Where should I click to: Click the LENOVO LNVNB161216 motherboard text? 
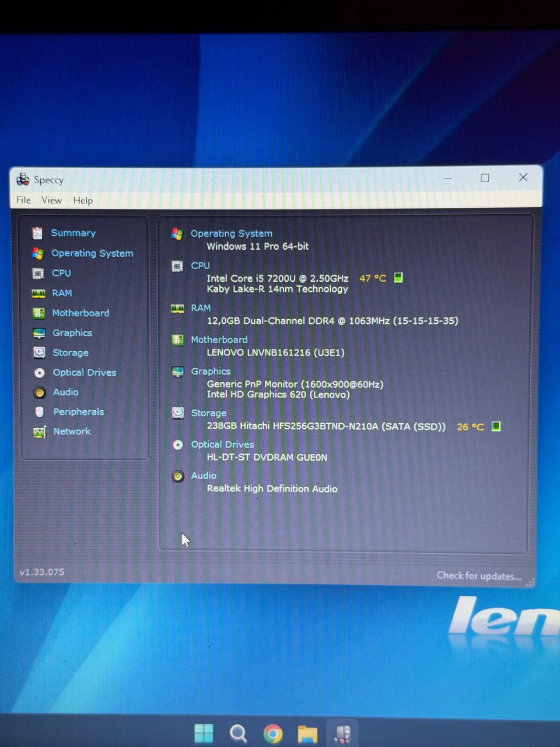click(276, 352)
